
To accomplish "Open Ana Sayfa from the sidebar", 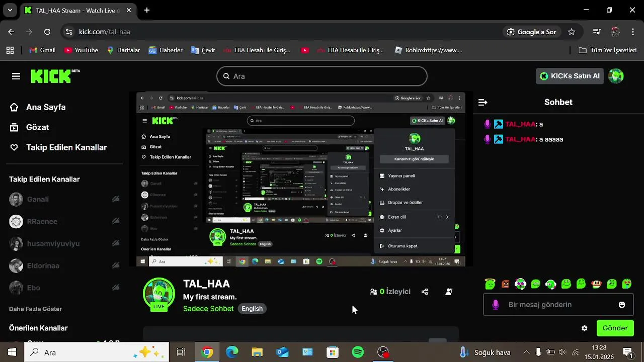I will [x=38, y=107].
